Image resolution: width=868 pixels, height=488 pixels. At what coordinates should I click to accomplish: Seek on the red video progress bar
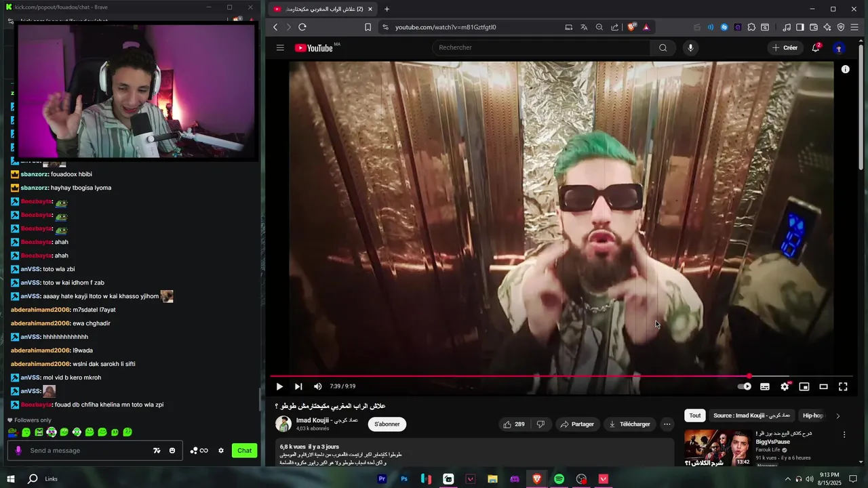point(561,376)
